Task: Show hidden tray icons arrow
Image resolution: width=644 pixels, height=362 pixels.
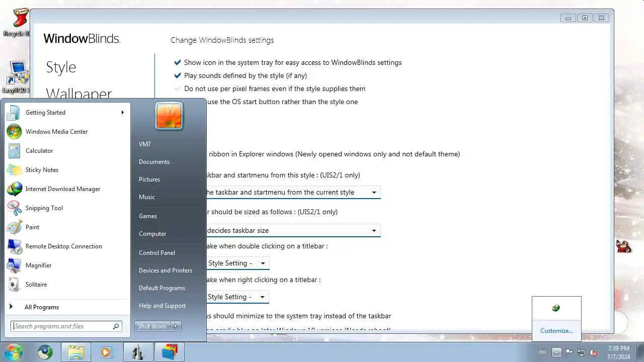Action: point(556,352)
